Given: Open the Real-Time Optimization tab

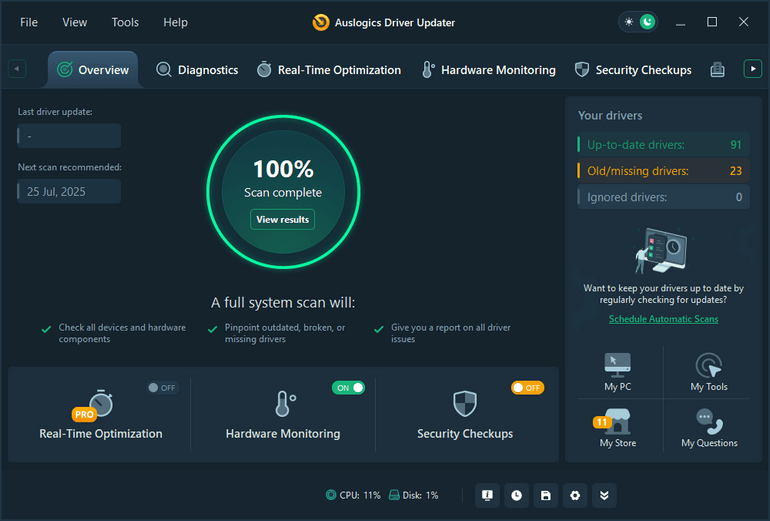Looking at the screenshot, I should click(x=329, y=70).
